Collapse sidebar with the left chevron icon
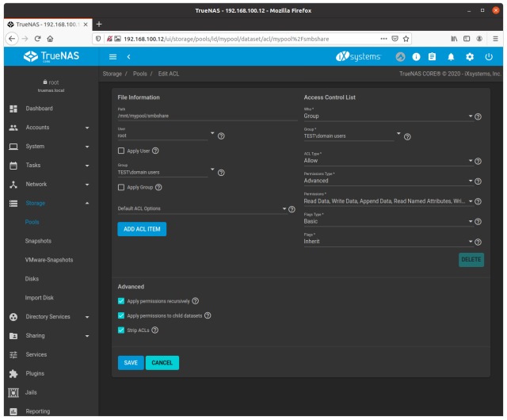The height and width of the screenshot is (420, 507). coord(128,57)
